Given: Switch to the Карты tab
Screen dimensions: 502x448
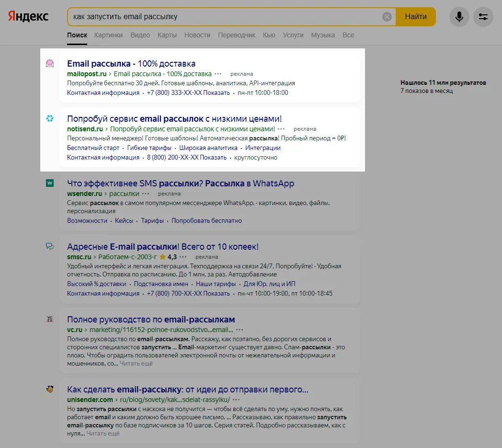Looking at the screenshot, I should (167, 35).
